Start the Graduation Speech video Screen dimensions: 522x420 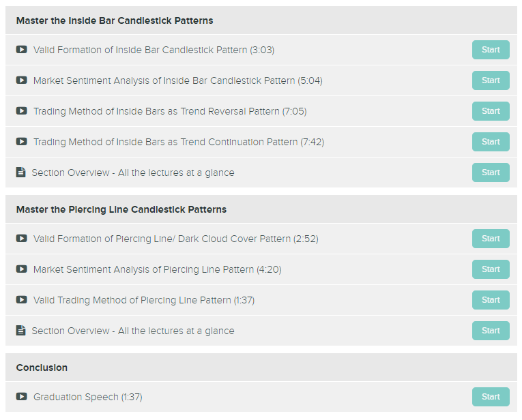pyautogui.click(x=491, y=397)
